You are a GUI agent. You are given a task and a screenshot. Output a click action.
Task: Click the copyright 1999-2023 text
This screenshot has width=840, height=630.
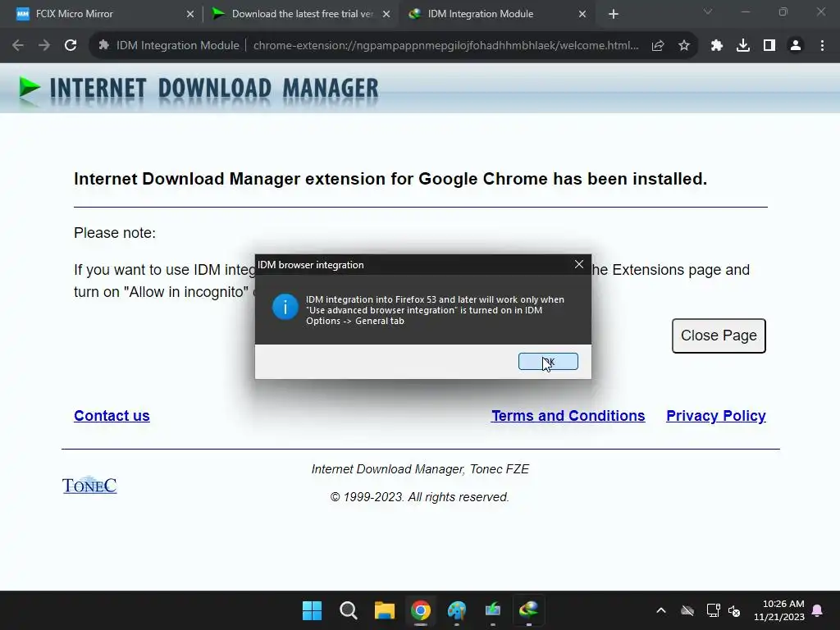pos(419,497)
